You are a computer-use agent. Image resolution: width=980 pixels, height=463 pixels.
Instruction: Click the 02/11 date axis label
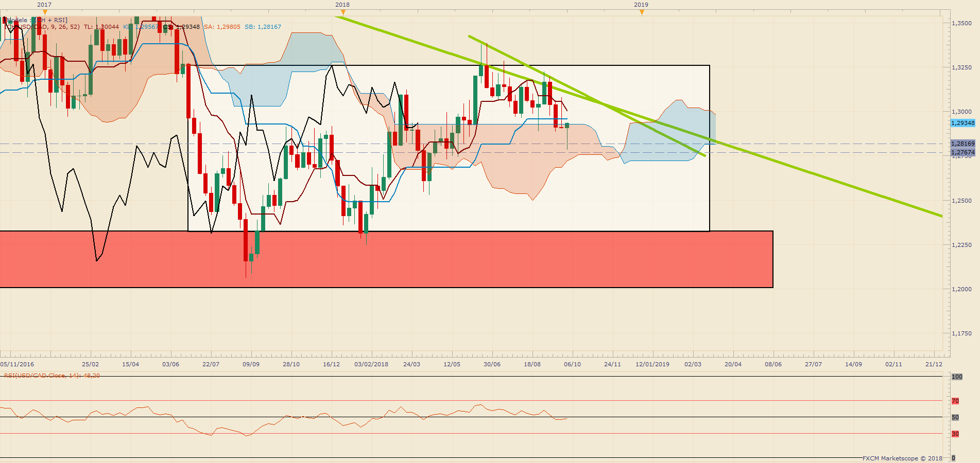894,364
